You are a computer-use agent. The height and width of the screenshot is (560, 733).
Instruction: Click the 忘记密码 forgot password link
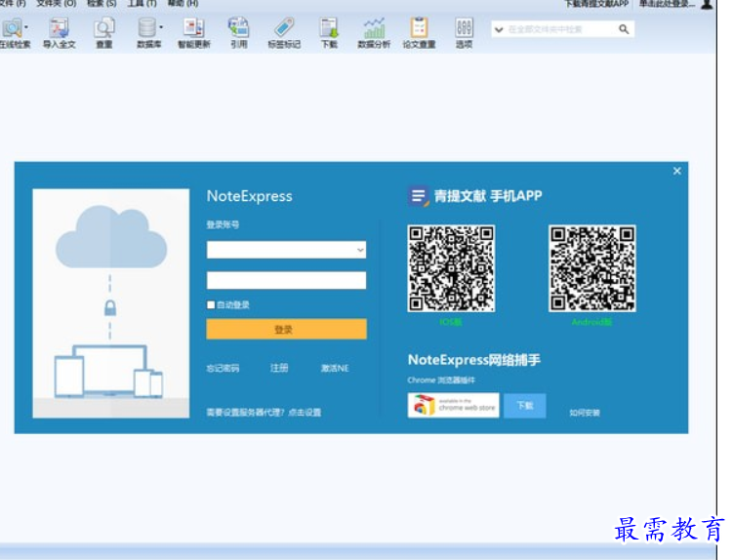(223, 369)
